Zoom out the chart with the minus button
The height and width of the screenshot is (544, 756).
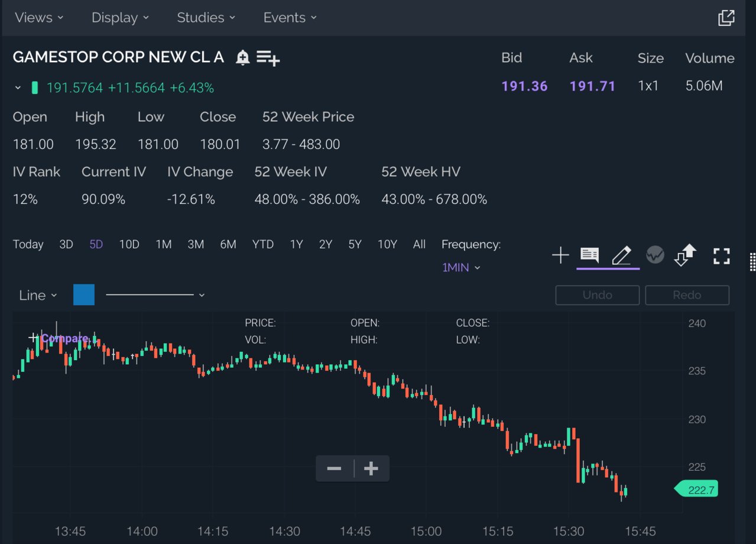tap(335, 469)
